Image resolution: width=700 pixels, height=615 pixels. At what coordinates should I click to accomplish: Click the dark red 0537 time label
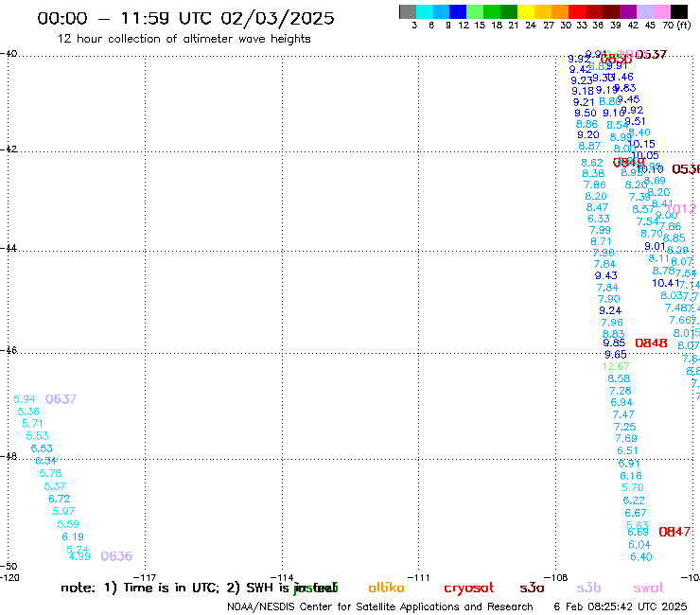651,55
